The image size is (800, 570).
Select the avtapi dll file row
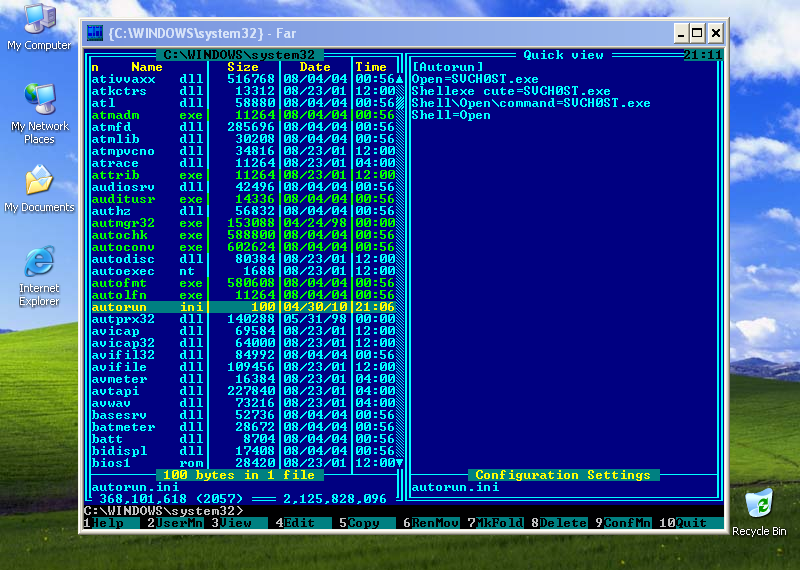click(x=243, y=391)
